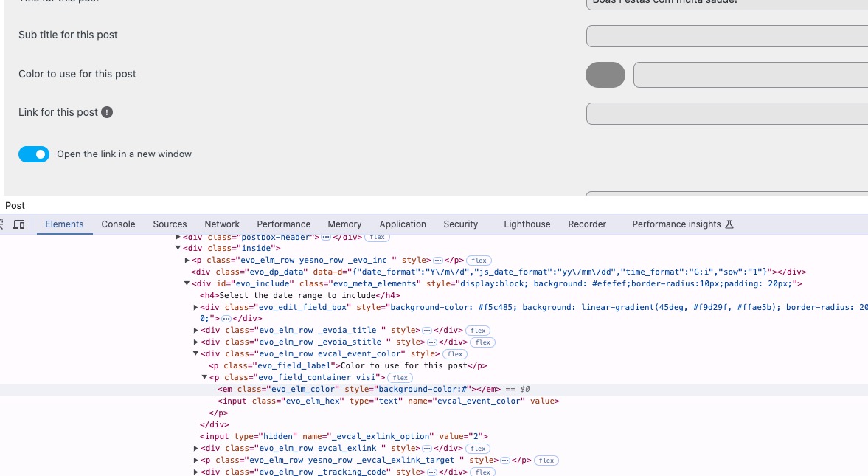The height and width of the screenshot is (476, 868).
Task: Expand the _evcal_exlink_target paragraph node
Action: click(195, 460)
